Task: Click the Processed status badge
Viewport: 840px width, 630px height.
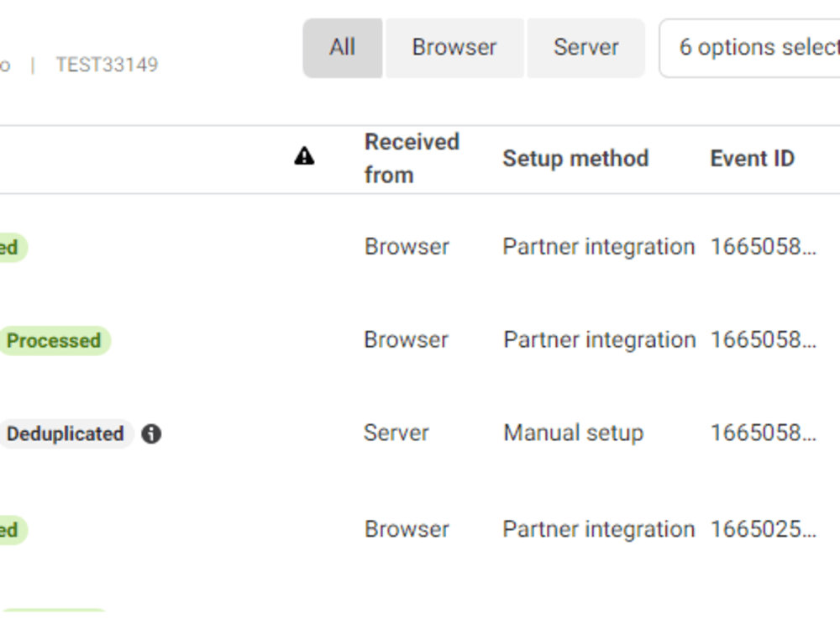Action: (54, 340)
